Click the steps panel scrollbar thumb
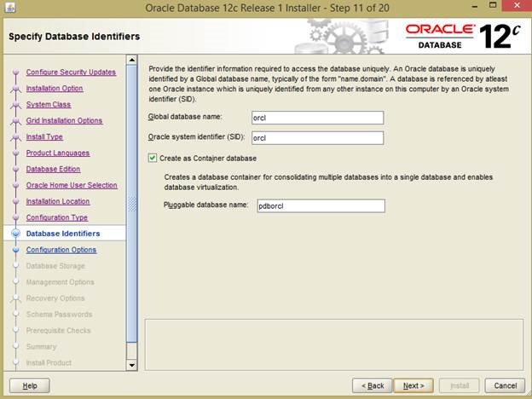 click(x=131, y=204)
